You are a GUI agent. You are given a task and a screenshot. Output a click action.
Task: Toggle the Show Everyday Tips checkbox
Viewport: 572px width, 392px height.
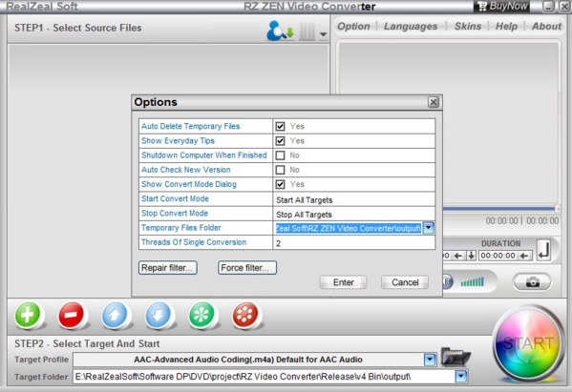[x=280, y=141]
